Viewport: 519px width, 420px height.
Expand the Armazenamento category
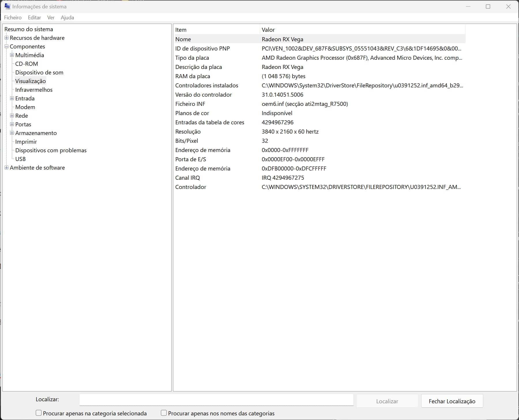12,133
